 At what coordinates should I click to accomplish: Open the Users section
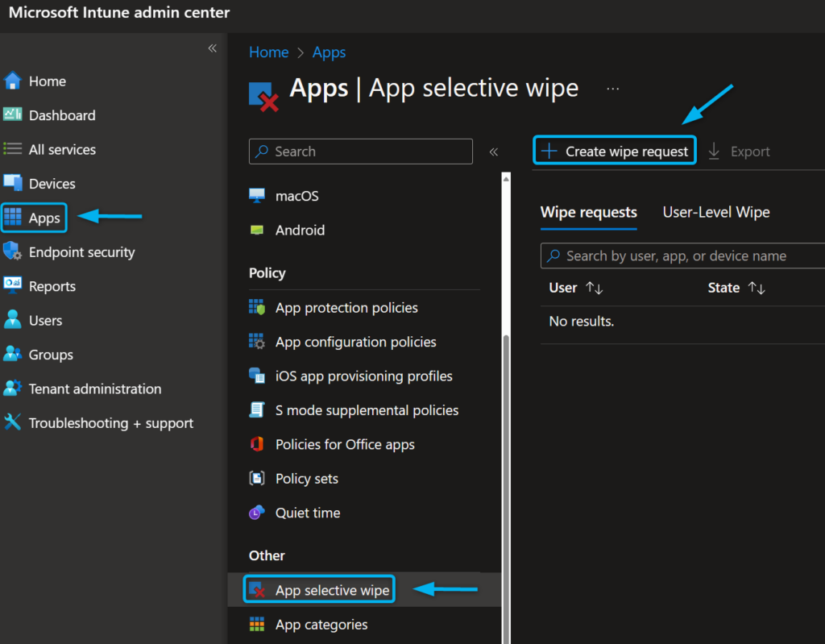(x=47, y=320)
